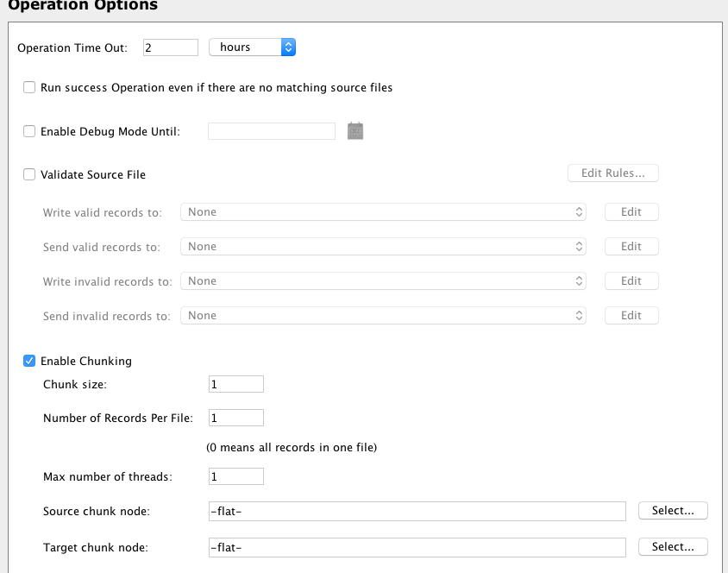Click the Source chunk node text field
Screen dimensions: 728x573
point(417,512)
